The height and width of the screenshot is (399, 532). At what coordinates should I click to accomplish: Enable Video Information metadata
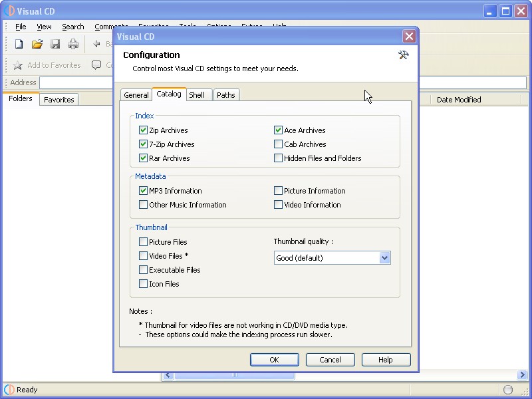pyautogui.click(x=278, y=204)
